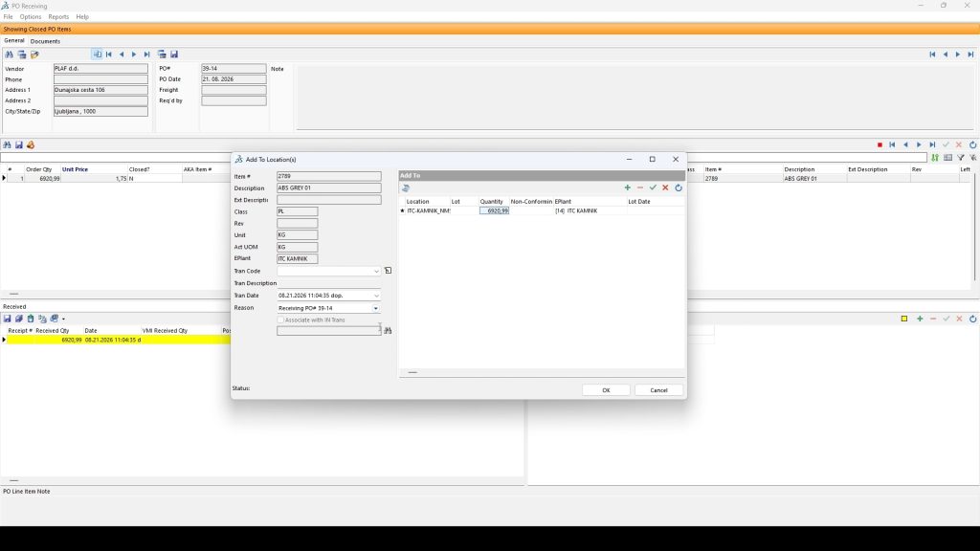Click the green plus icon in the Add To grid
This screenshot has width=980, height=551.
(627, 187)
